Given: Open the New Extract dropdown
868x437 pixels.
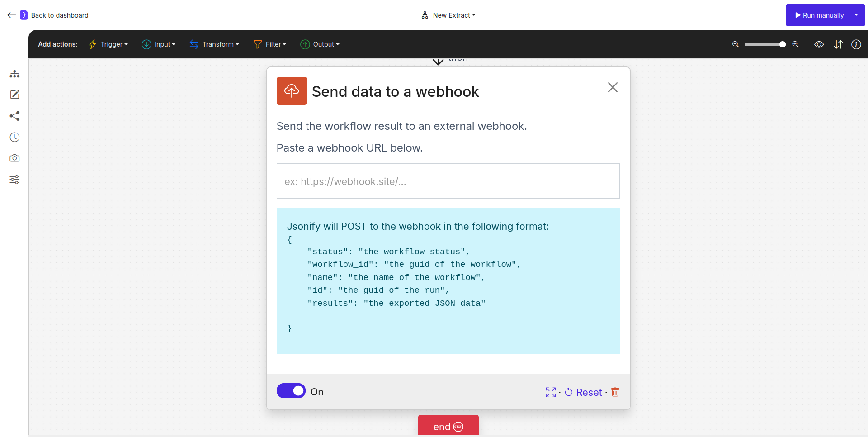Looking at the screenshot, I should (448, 15).
